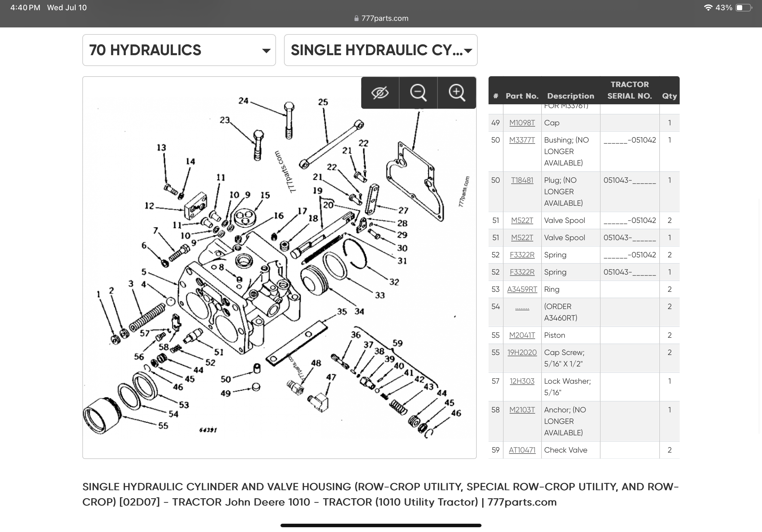Image resolution: width=762 pixels, height=532 pixels.
Task: Tap callout number 33 in diagram
Action: coord(380,295)
